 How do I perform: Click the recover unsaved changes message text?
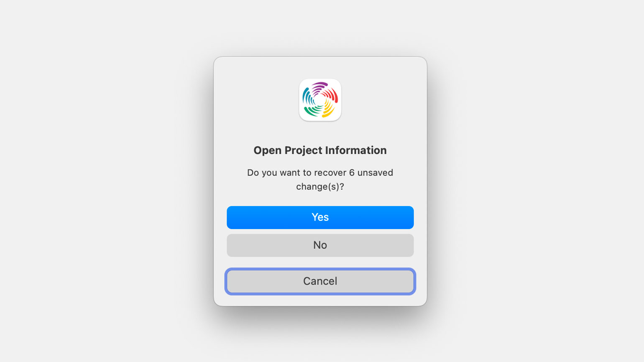[320, 179]
